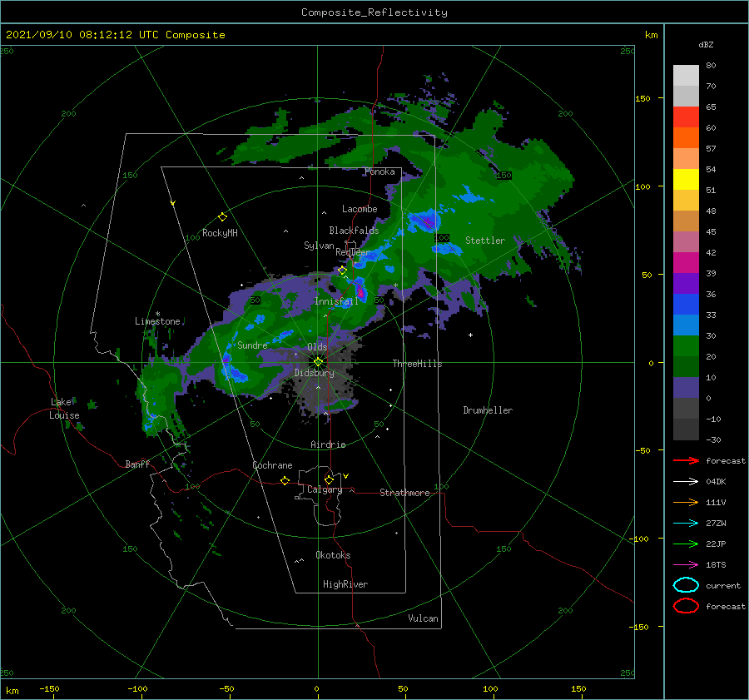Click the purple storm cell west of Stettler
Image resolution: width=749 pixels, height=700 pixels.
click(427, 221)
